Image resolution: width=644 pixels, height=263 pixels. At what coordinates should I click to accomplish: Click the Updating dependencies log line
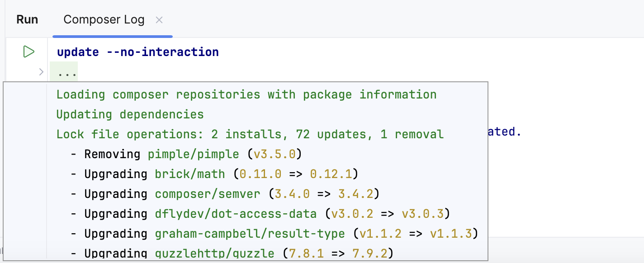coord(129,114)
